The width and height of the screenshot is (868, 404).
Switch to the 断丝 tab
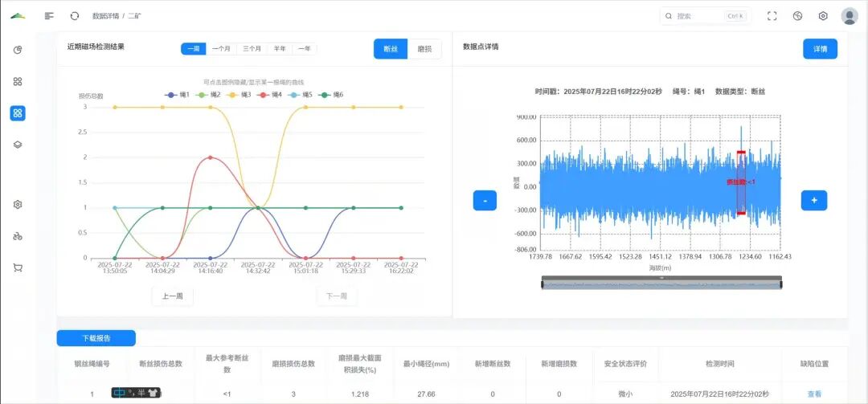[391, 49]
